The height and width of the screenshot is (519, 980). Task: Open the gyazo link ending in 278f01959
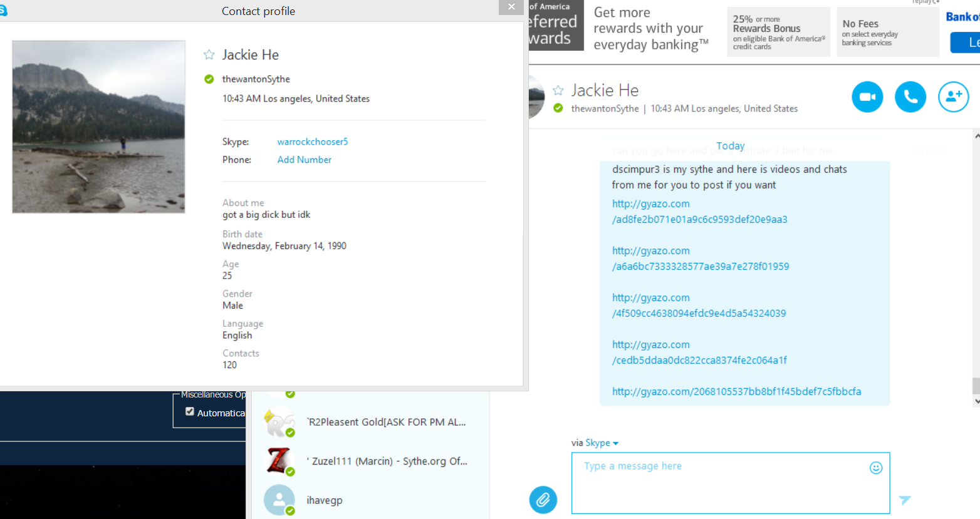[701, 259]
